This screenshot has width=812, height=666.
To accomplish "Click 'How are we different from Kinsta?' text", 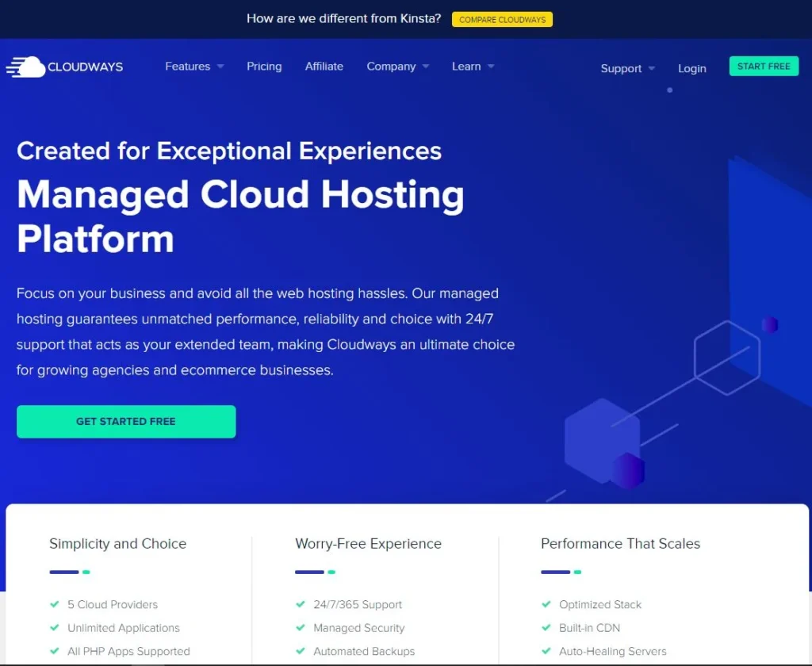I will click(x=344, y=19).
